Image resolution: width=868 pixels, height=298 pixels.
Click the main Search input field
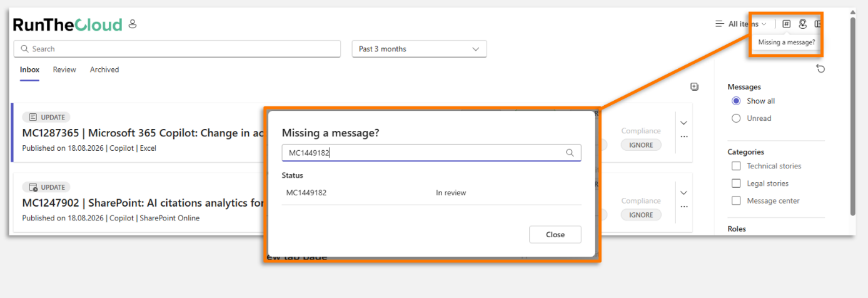[x=177, y=49]
